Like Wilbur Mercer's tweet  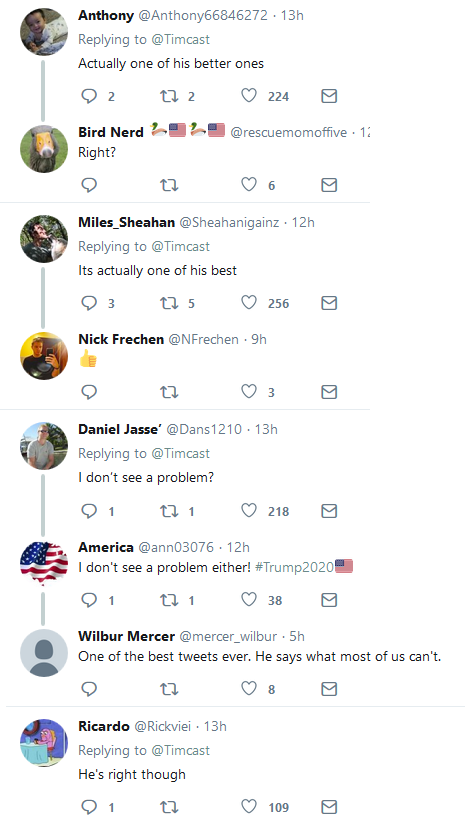(249, 688)
